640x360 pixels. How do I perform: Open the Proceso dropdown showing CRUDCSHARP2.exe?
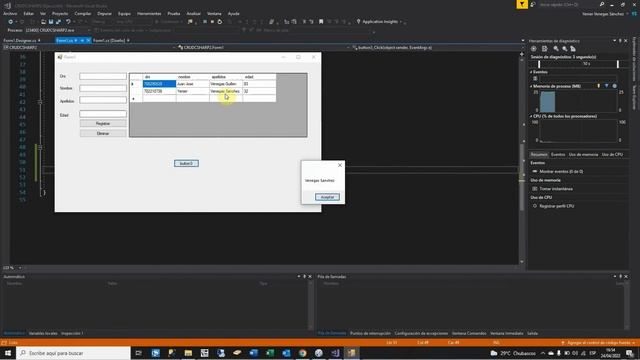57,30
